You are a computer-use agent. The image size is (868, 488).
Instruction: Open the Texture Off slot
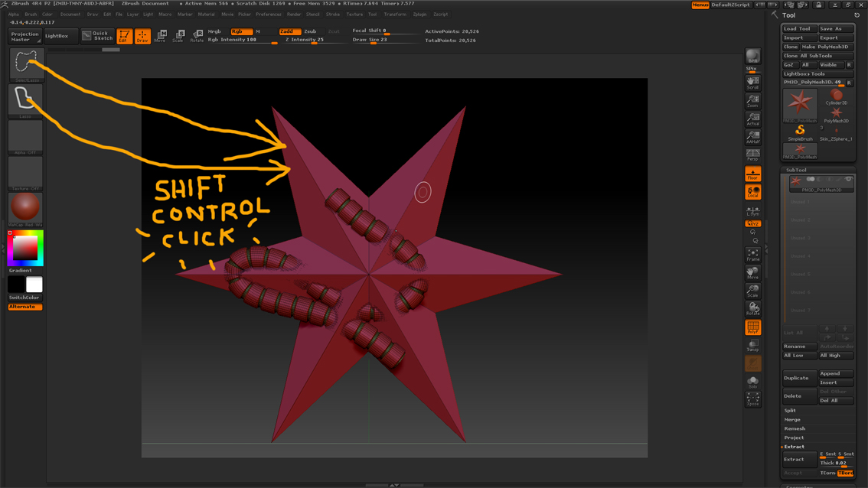coord(25,173)
